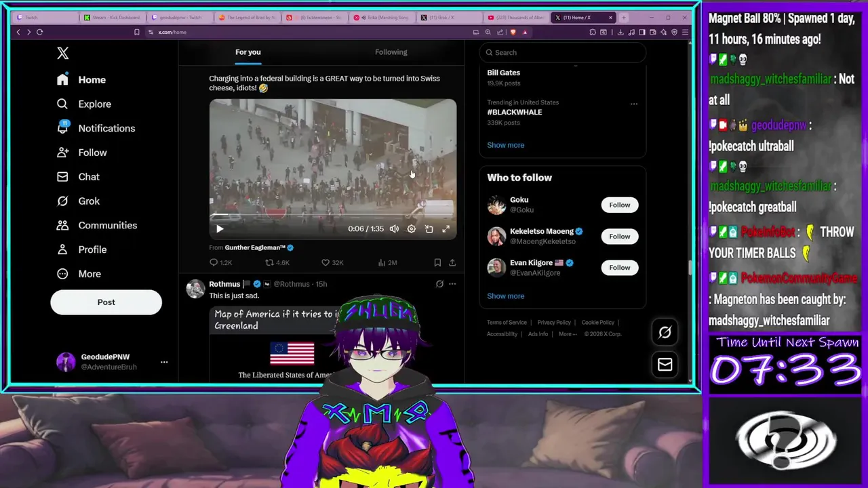Open account options next to GeodudePNW

click(x=164, y=362)
